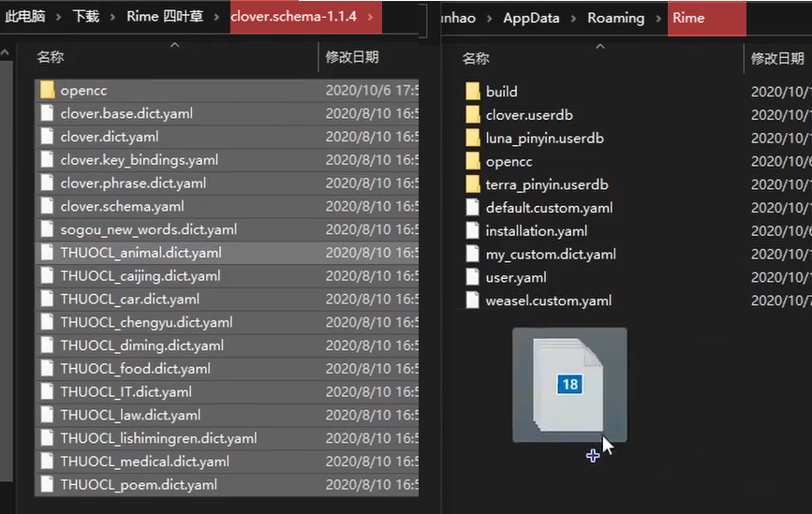Select THUOCL_medical.dict.yaml file name

point(144,462)
